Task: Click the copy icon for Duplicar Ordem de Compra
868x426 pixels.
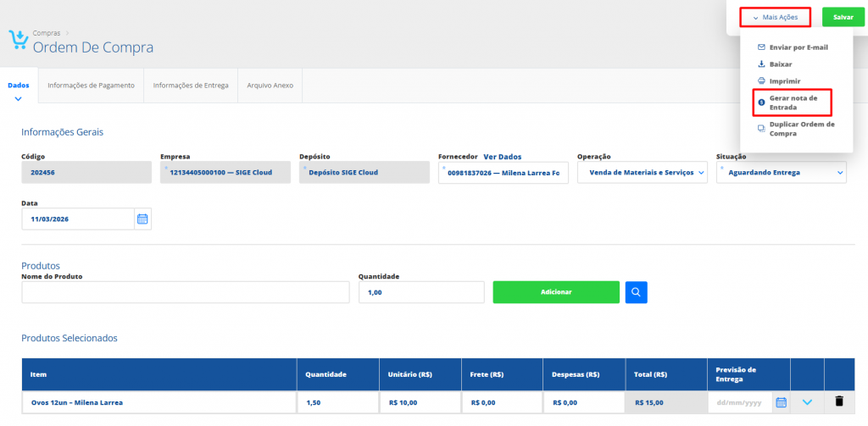Action: tap(761, 129)
